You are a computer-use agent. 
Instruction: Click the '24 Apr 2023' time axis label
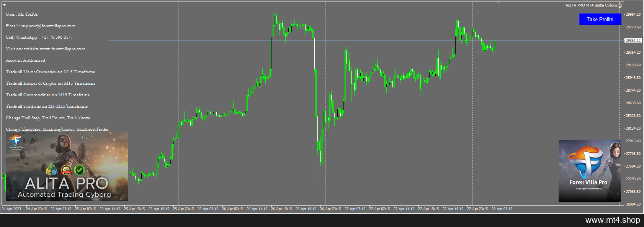[11, 209]
